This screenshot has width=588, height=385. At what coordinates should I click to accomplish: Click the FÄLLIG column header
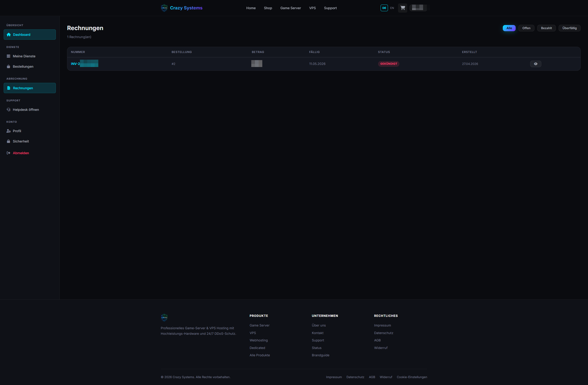pos(314,52)
